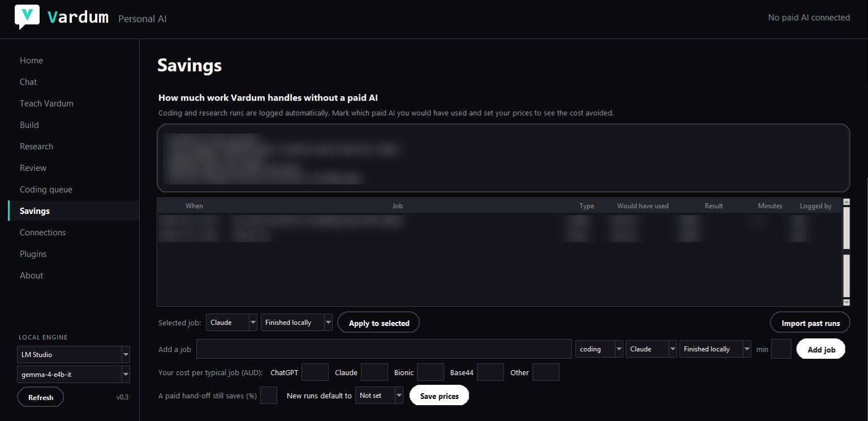This screenshot has height=421, width=868.
Task: Click the ChatGPT cost field
Action: pos(315,372)
